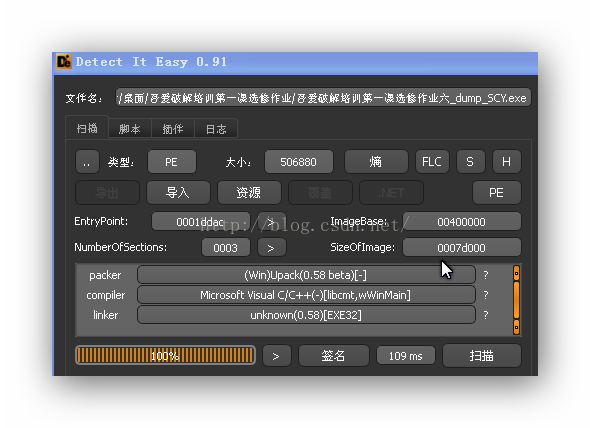
Task: Click the arrow button next to EntryPoint
Action: pyautogui.click(x=271, y=221)
